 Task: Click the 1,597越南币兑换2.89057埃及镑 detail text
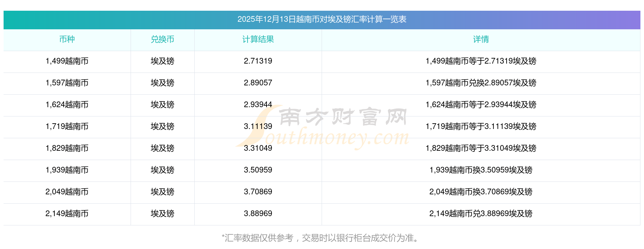pyautogui.click(x=481, y=83)
